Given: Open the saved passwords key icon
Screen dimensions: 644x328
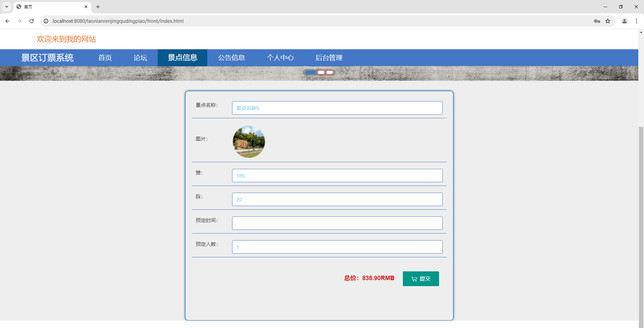Looking at the screenshot, I should pos(597,21).
